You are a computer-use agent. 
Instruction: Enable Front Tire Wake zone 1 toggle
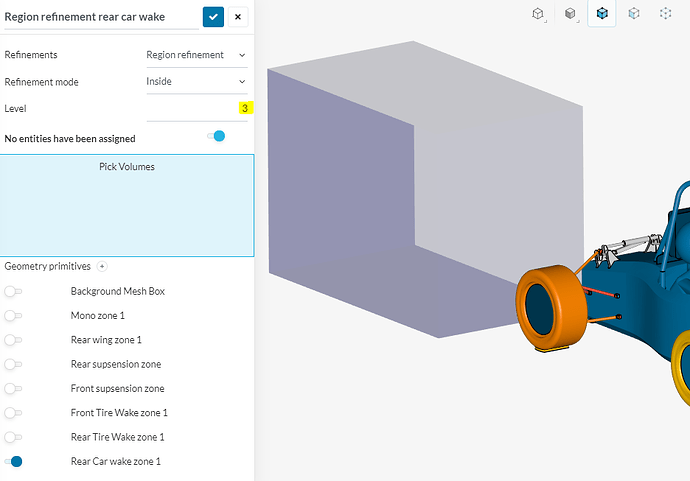(13, 413)
